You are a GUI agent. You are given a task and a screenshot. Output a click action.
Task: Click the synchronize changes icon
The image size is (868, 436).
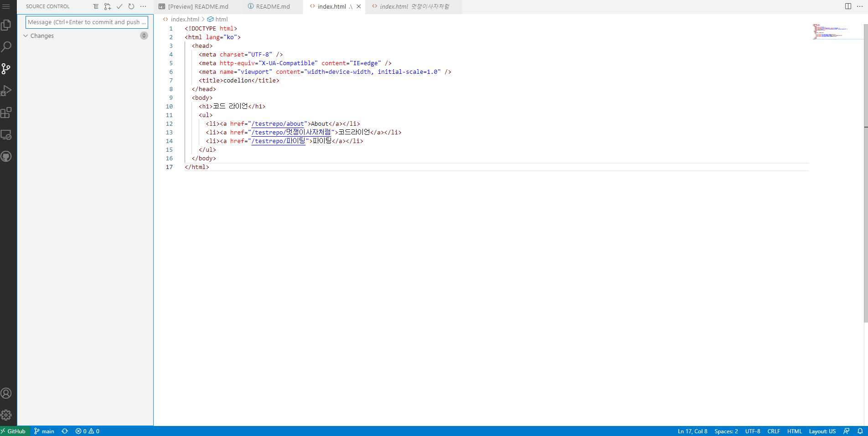pos(65,431)
